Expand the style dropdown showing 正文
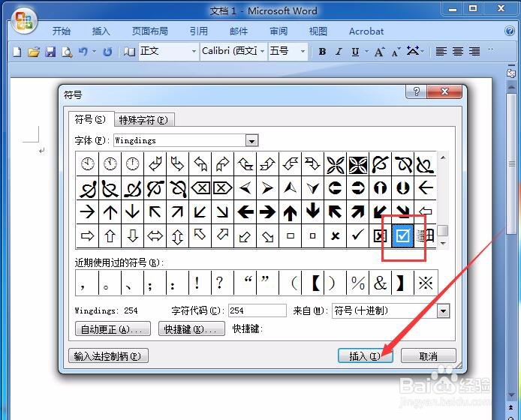This screenshot has width=521, height=420. (x=194, y=52)
